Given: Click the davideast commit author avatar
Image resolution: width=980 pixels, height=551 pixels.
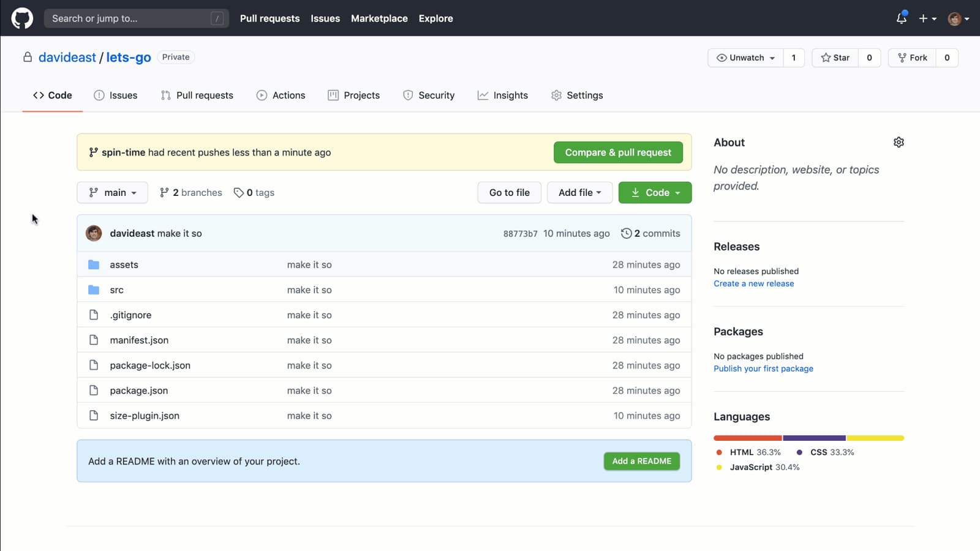Looking at the screenshot, I should tap(94, 233).
